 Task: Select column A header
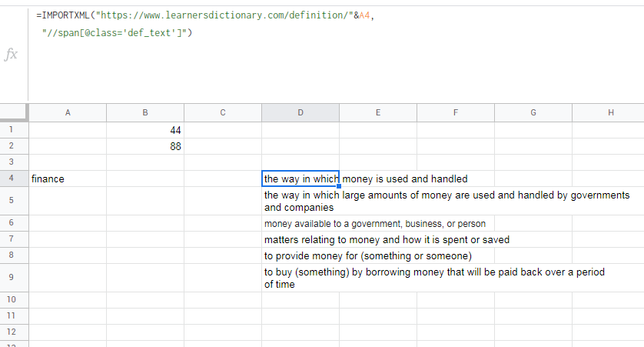[x=68, y=112]
